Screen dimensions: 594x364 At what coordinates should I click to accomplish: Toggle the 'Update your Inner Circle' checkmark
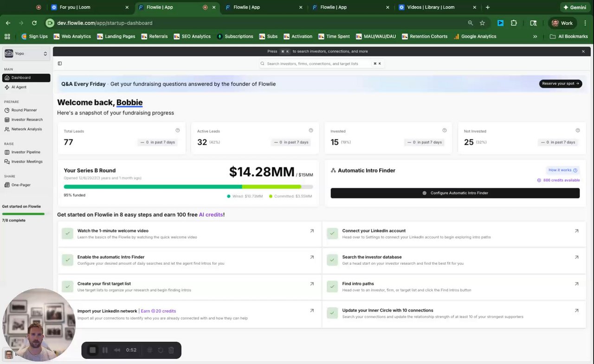(x=332, y=313)
